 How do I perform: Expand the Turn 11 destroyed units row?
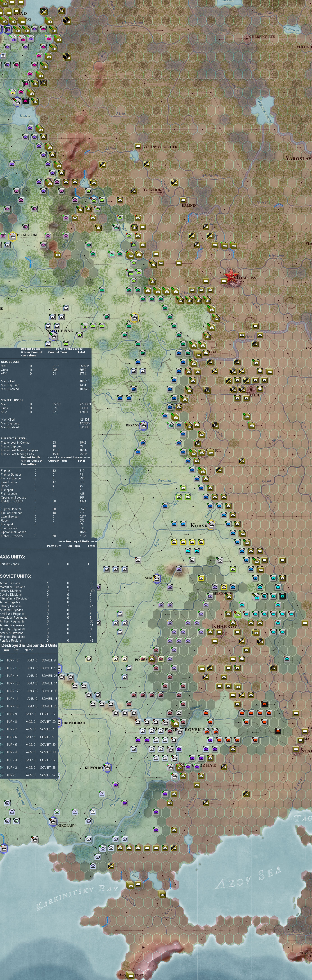[2, 698]
